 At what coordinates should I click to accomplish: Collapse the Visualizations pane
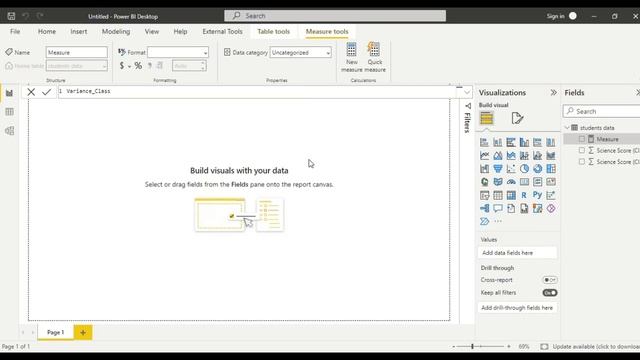pos(553,93)
